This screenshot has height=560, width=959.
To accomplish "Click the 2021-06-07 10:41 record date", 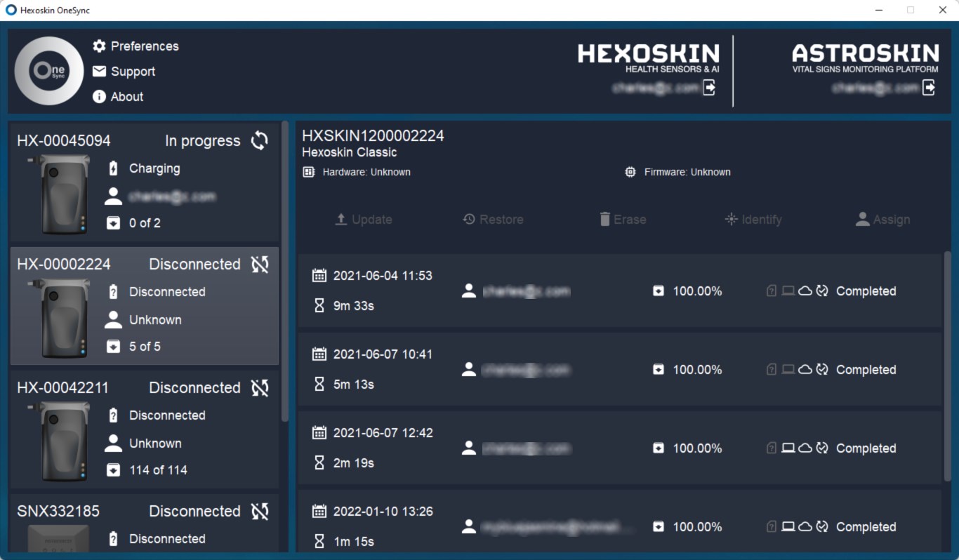I will (x=383, y=354).
